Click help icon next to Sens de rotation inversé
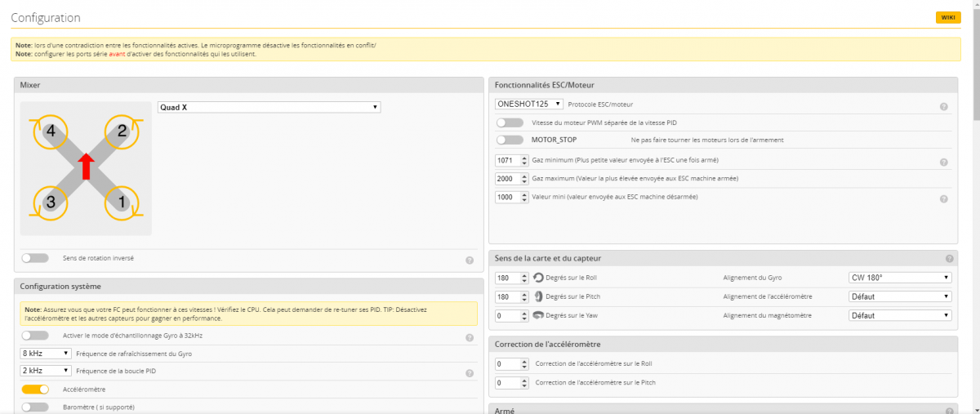980x414 pixels. click(470, 260)
